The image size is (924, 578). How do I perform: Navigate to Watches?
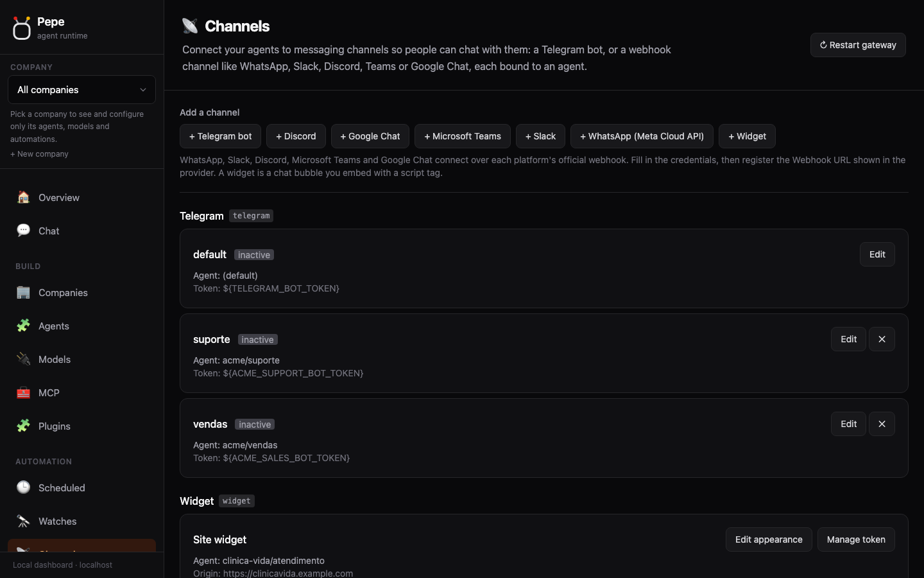point(81,521)
